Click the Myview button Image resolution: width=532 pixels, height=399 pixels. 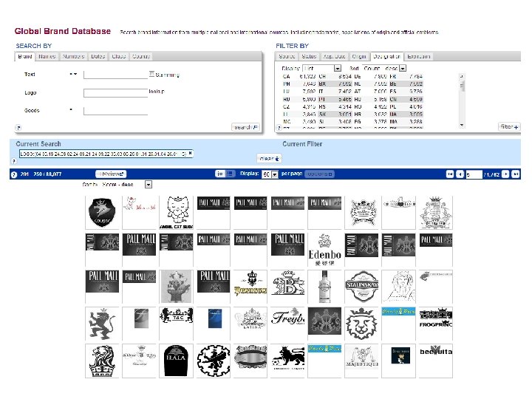(x=111, y=174)
